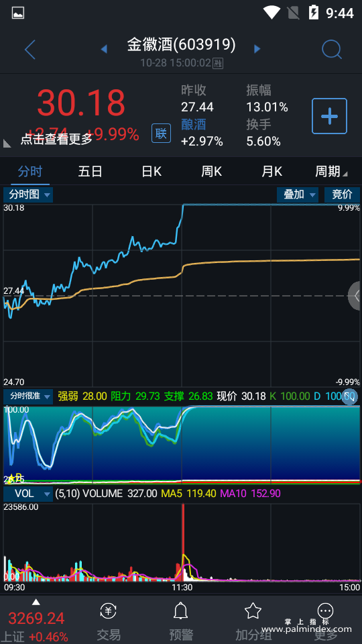This screenshot has width=362, height=644.
Task: Select the 分时 tab
Action: tap(30, 171)
